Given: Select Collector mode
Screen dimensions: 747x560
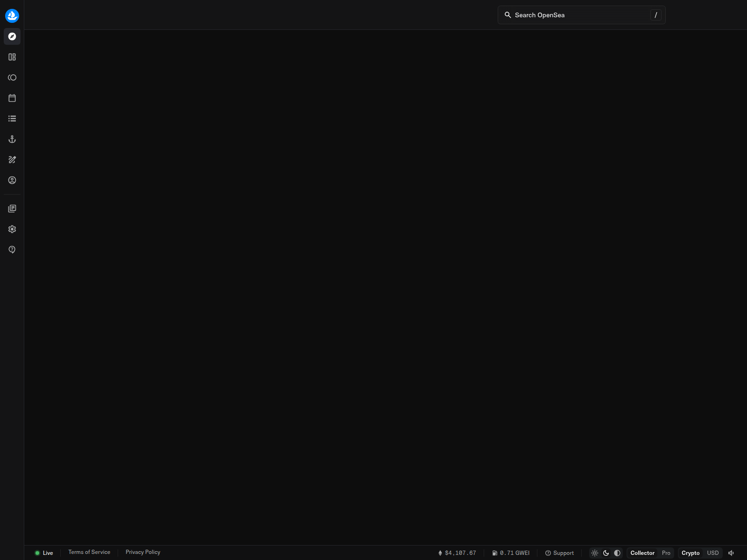Looking at the screenshot, I should tap(642, 553).
